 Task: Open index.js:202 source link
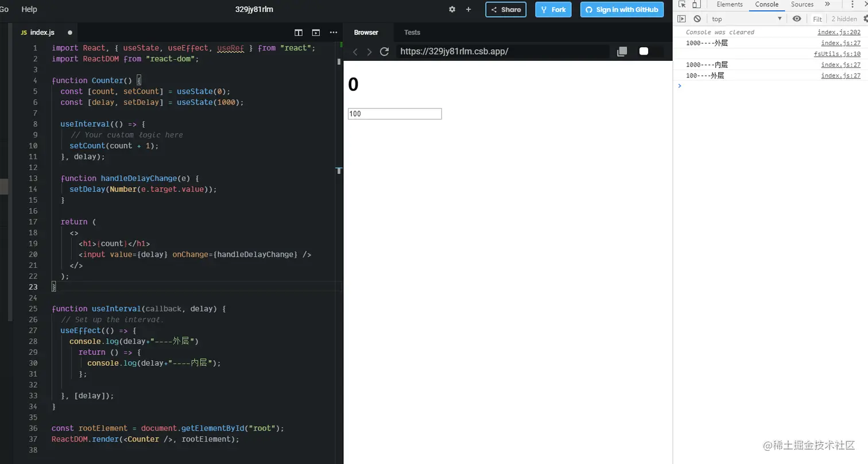tap(839, 32)
